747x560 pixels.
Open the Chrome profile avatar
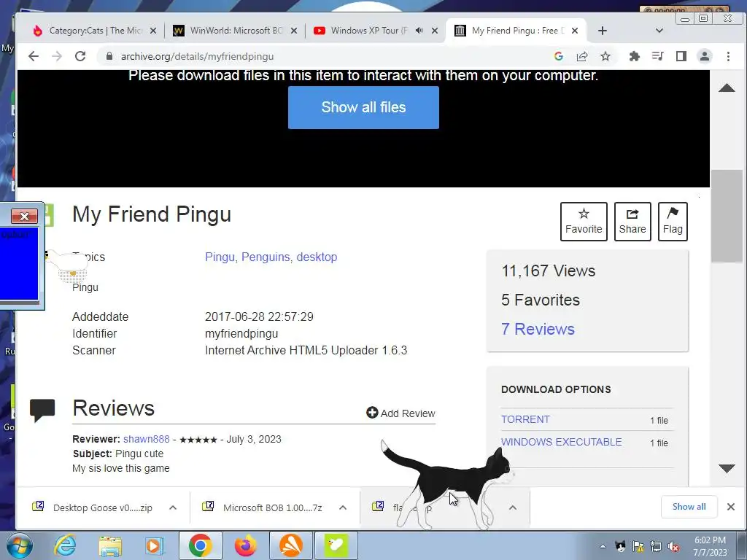coord(705,56)
